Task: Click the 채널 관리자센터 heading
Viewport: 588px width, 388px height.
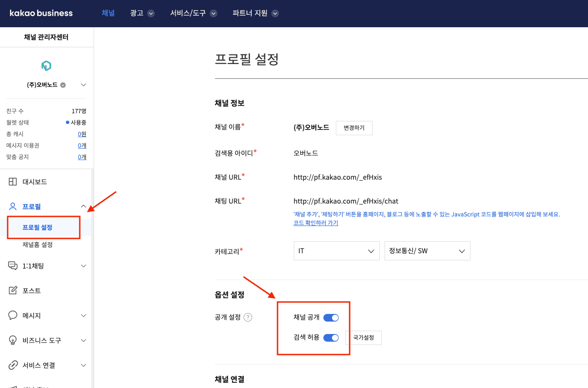Action: [x=46, y=37]
